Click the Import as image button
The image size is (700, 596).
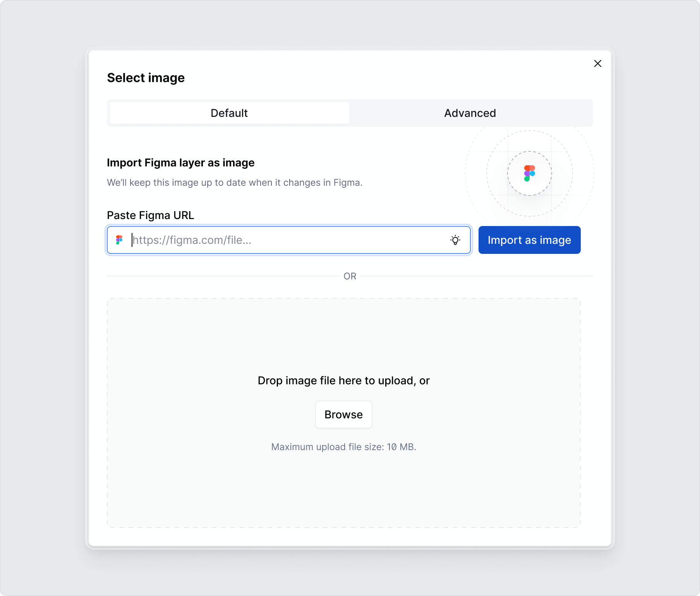(x=529, y=240)
